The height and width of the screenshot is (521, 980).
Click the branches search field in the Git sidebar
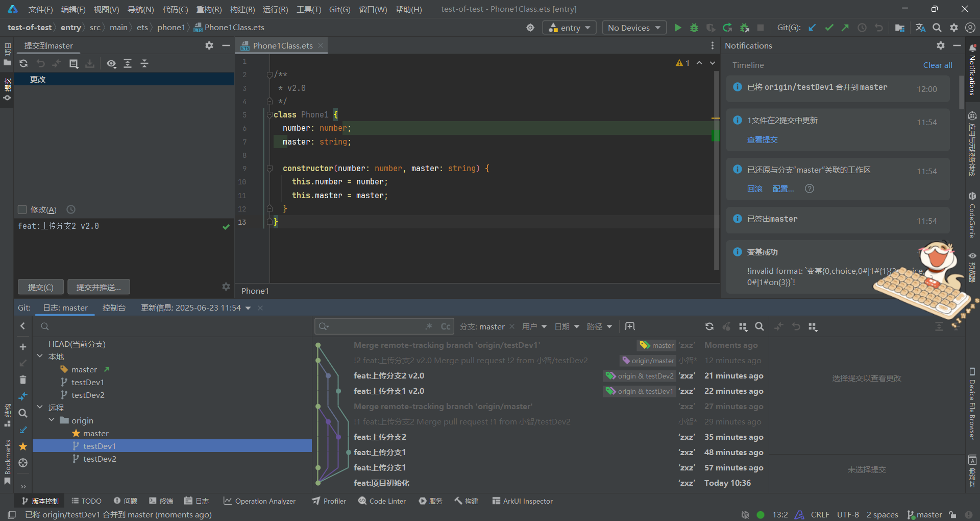(174, 326)
